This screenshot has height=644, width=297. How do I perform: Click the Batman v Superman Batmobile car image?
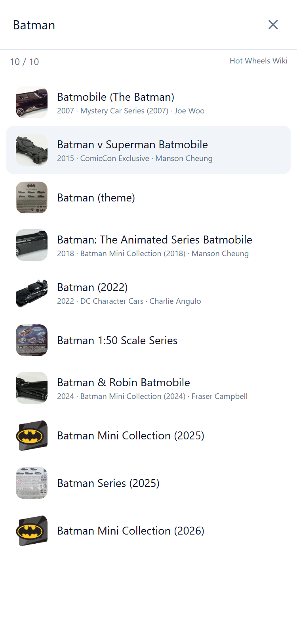coord(32,150)
